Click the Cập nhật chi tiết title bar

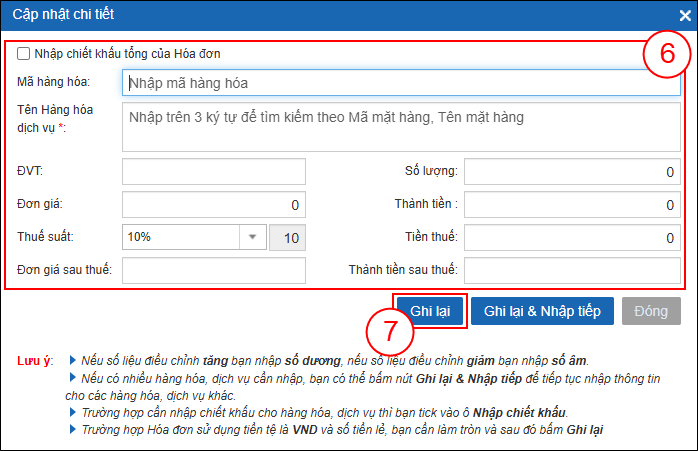point(300,15)
